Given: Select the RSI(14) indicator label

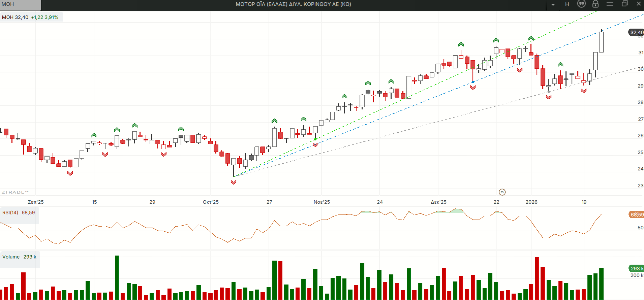Looking at the screenshot, I should pyautogui.click(x=10, y=212).
